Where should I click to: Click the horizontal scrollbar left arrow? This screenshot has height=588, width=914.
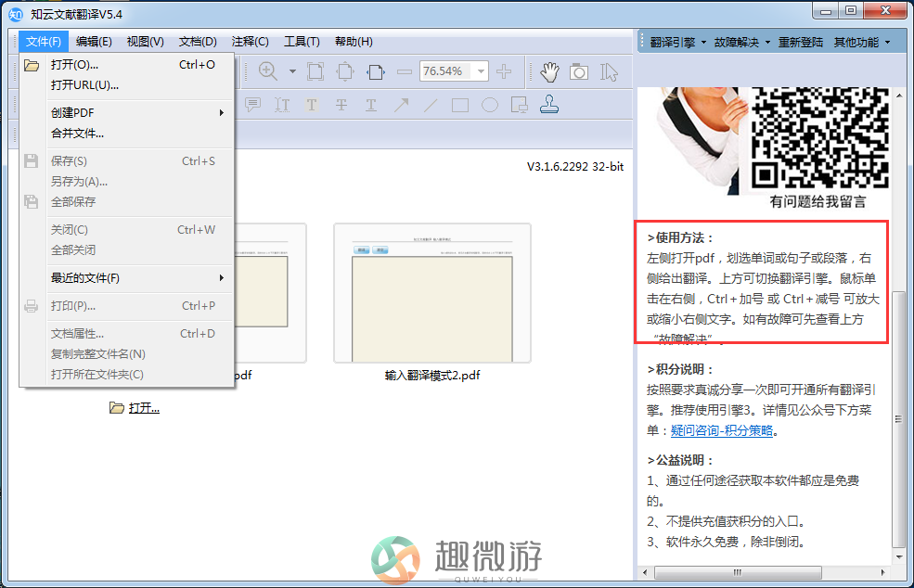pyautogui.click(x=645, y=572)
